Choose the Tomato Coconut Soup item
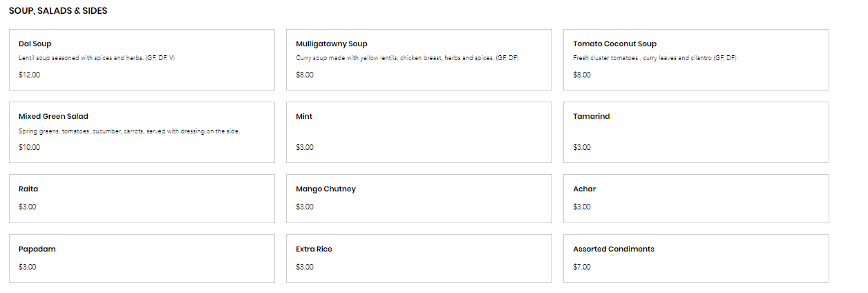868x293 pixels. pyautogui.click(x=614, y=44)
